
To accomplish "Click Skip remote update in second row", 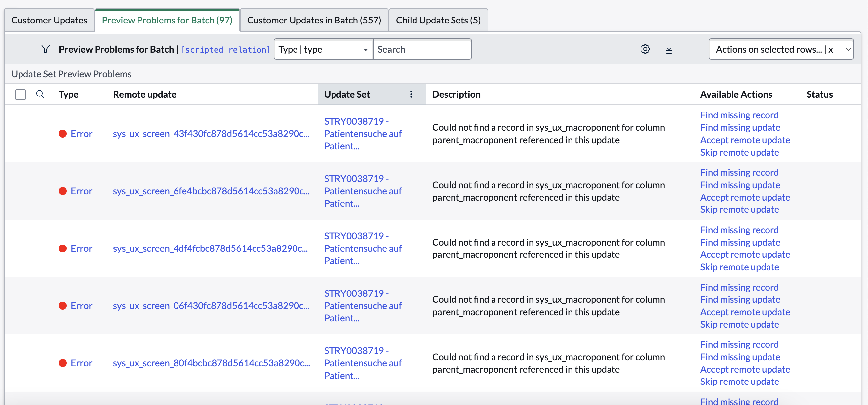I will pyautogui.click(x=739, y=209).
